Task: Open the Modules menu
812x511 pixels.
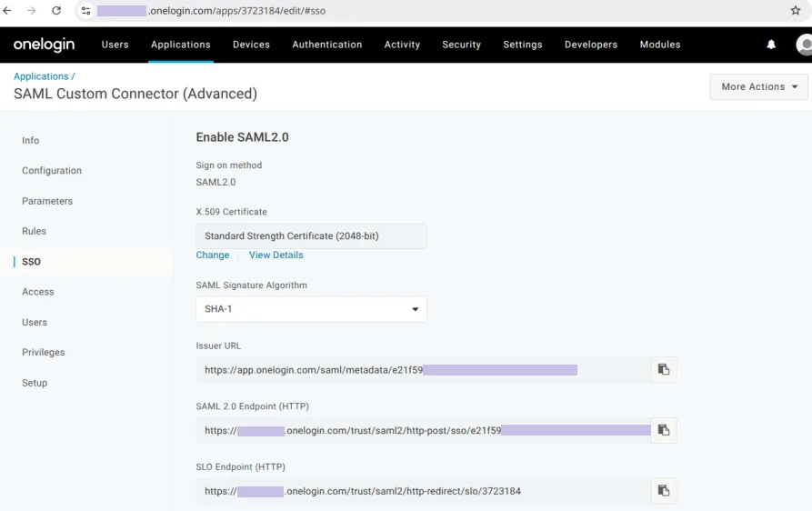Action: (x=660, y=45)
